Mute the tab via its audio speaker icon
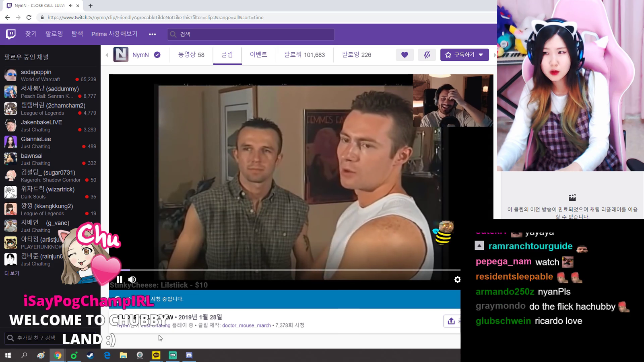Image resolution: width=644 pixels, height=362 pixels. (x=70, y=6)
